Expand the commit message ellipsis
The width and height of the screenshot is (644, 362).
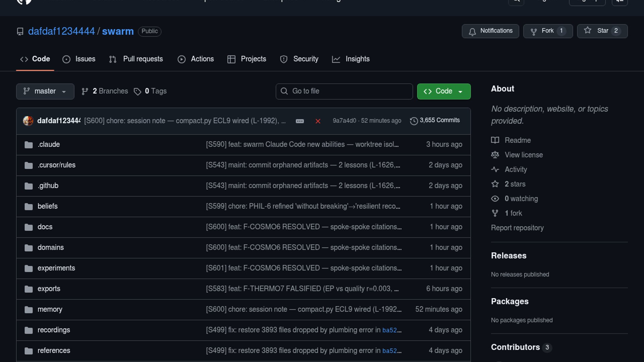pos(300,121)
